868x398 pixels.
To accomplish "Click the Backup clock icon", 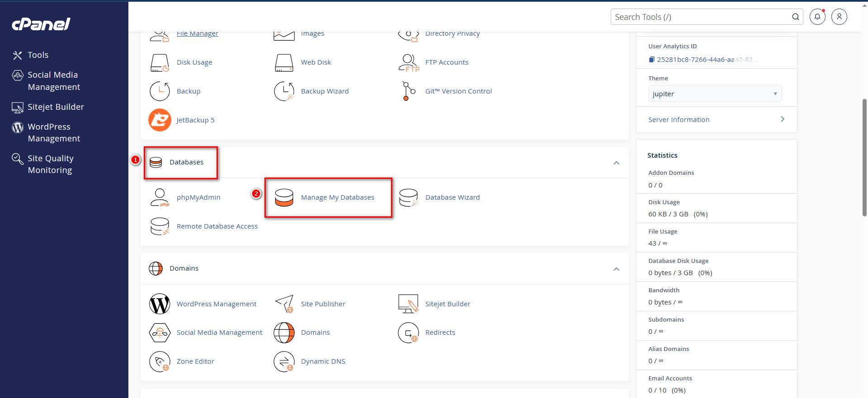I will pyautogui.click(x=160, y=91).
